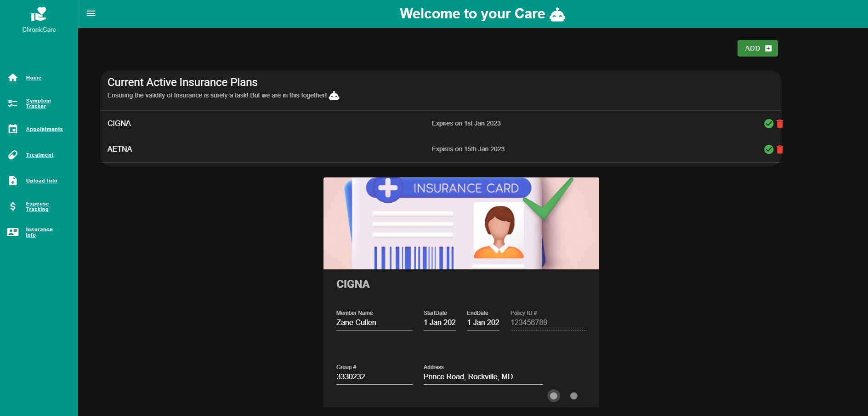Open the Upload Info link
Viewport: 868px width, 416px height.
[41, 181]
